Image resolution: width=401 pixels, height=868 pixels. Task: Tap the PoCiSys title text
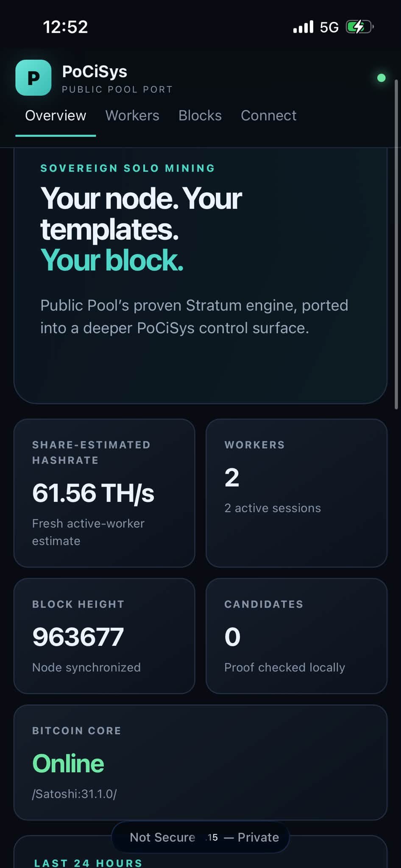(95, 71)
